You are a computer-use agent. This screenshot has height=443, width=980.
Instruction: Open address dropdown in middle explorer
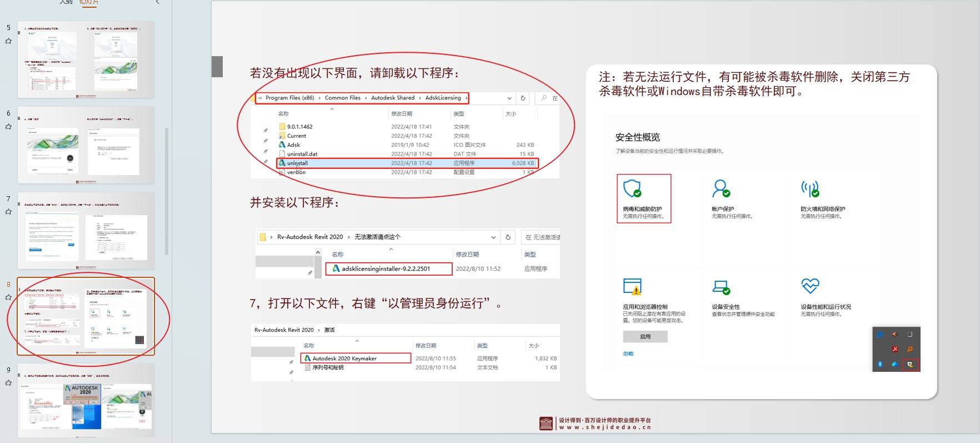[493, 237]
